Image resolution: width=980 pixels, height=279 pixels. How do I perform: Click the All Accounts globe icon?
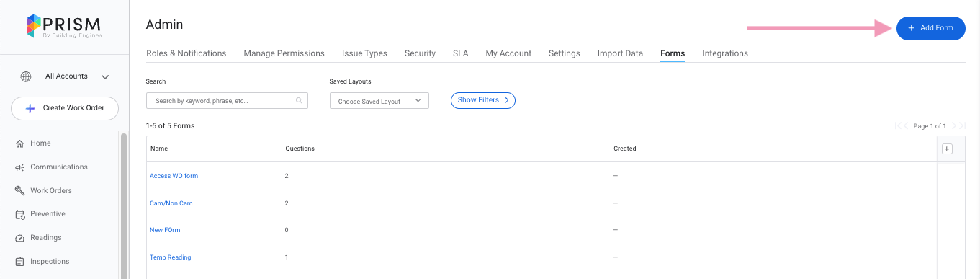coord(26,76)
